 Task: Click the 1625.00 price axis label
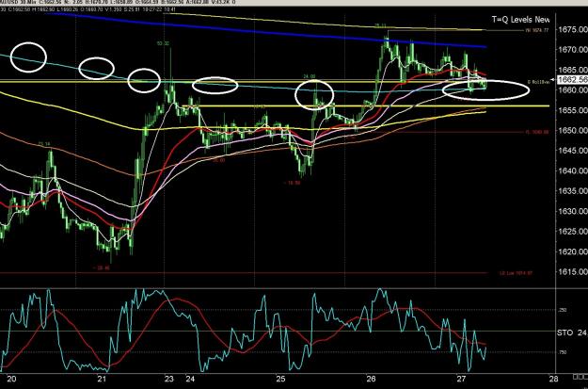(x=573, y=232)
